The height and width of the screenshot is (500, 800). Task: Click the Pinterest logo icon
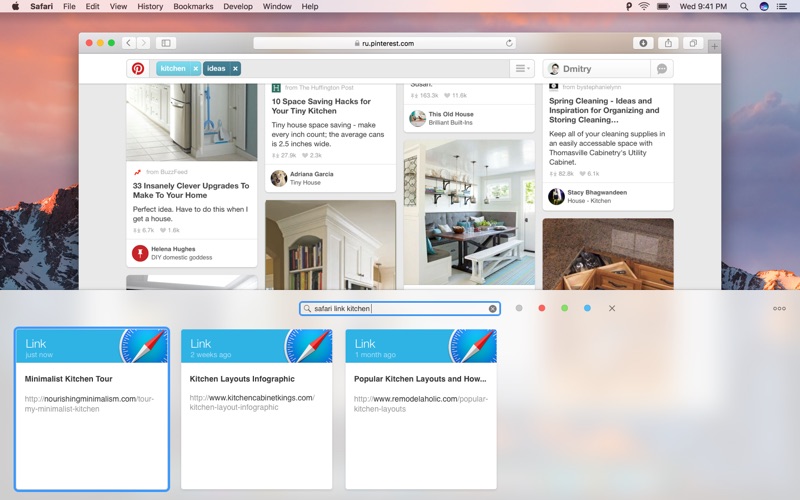(138, 69)
